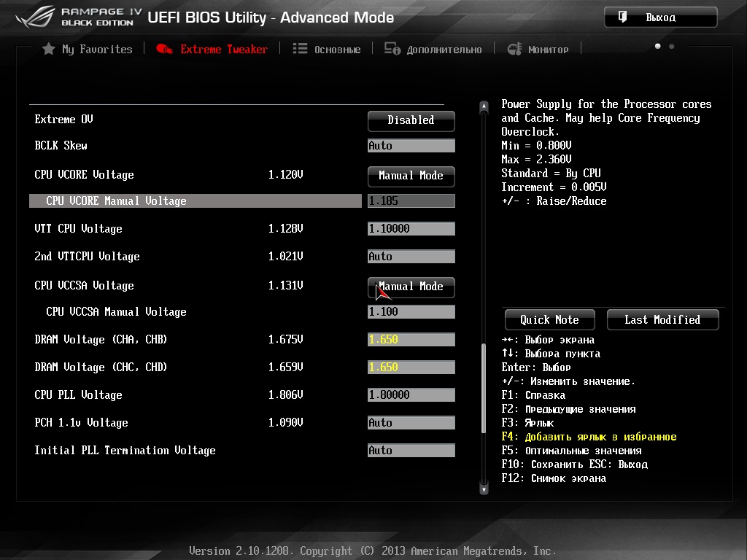Click the 1.021V 2nd VTTCPU reading

coord(286,256)
